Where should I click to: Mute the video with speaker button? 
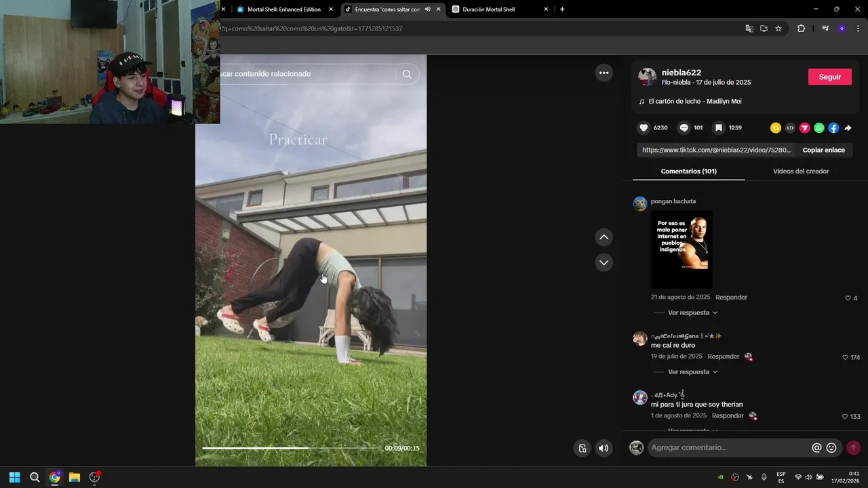[x=604, y=448]
